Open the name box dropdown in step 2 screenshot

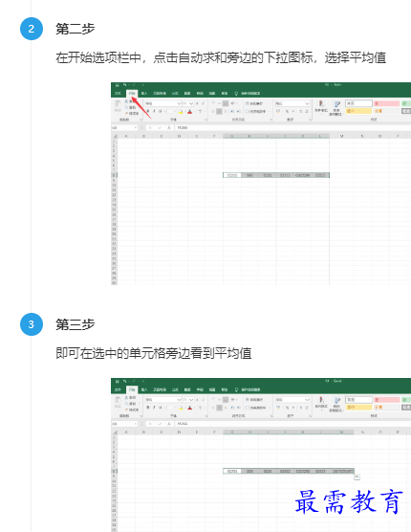point(136,128)
